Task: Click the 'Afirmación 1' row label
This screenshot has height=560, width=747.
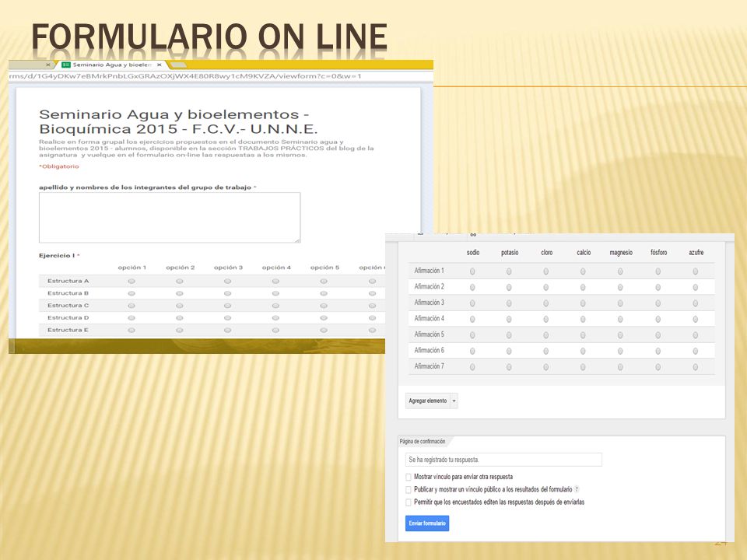Action: click(x=430, y=271)
